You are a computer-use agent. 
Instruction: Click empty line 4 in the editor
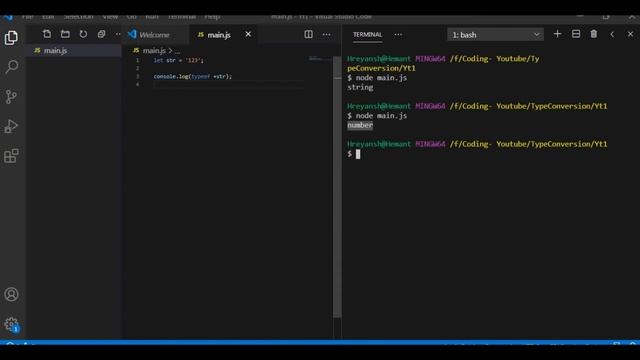pyautogui.click(x=229, y=84)
